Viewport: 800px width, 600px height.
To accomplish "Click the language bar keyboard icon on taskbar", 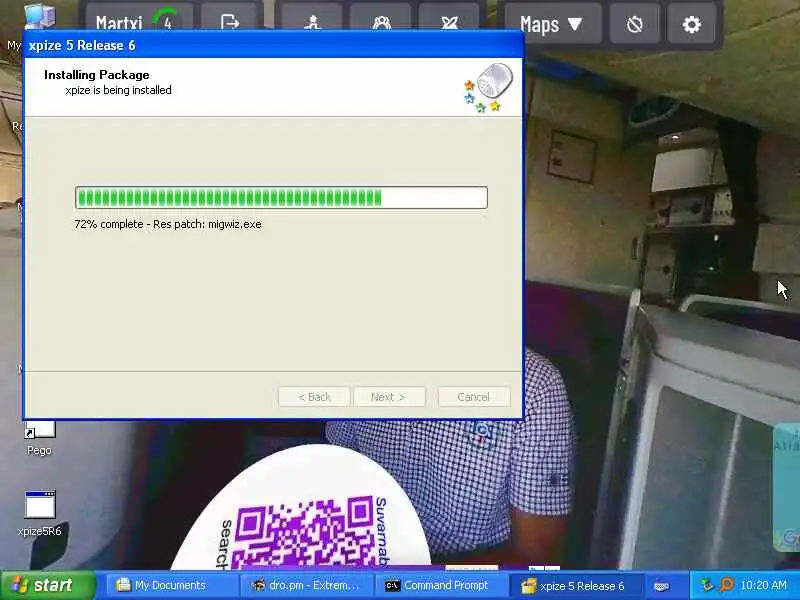I will (661, 586).
